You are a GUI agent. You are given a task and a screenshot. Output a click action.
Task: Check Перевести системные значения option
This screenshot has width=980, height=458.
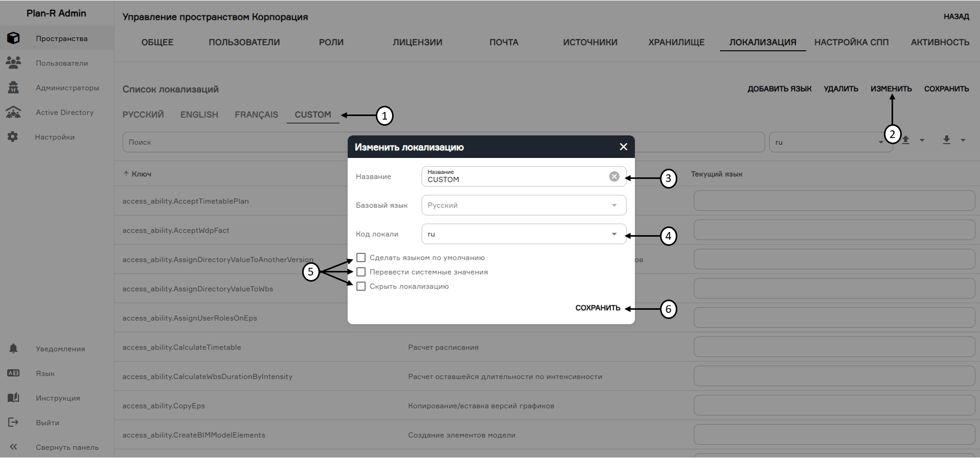361,272
